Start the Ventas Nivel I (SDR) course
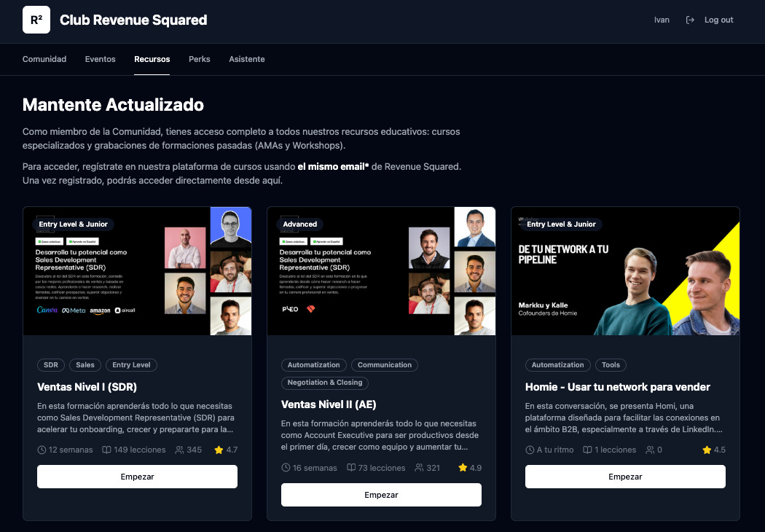This screenshot has width=765, height=532. coord(137,477)
